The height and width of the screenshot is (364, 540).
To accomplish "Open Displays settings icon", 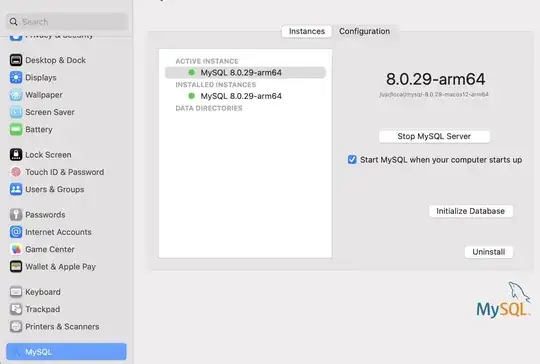I will click(x=16, y=77).
